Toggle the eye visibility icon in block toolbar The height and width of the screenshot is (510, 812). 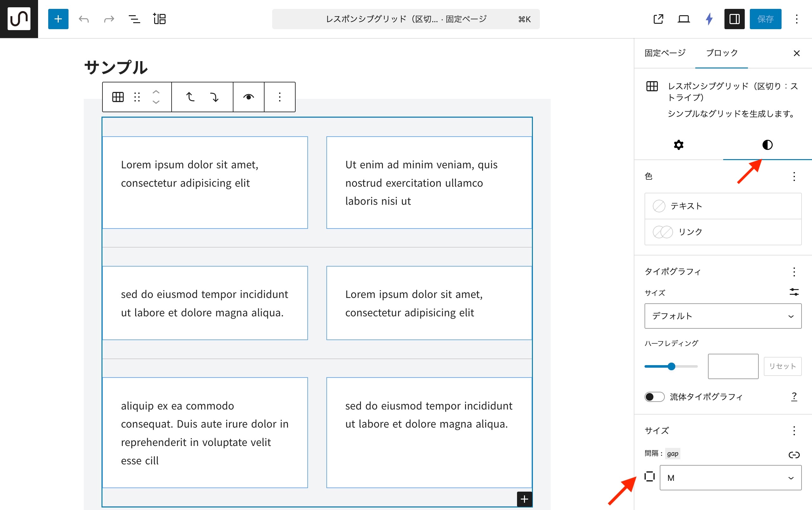coord(249,97)
